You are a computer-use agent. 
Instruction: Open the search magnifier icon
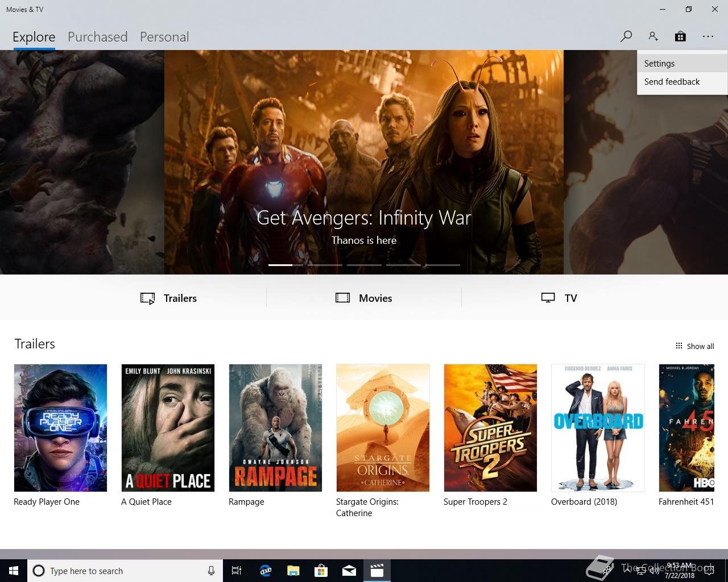[626, 36]
